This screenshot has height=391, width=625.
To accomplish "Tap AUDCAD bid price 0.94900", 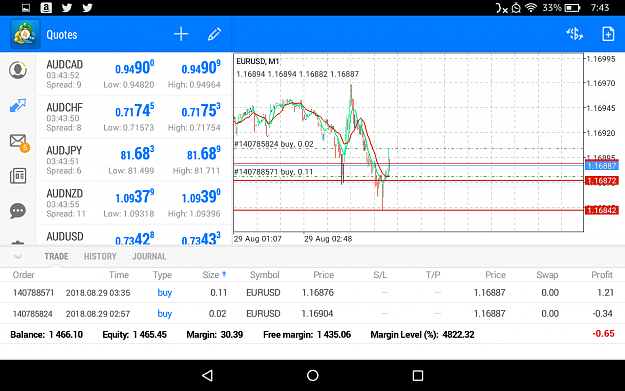I will 134,68.
